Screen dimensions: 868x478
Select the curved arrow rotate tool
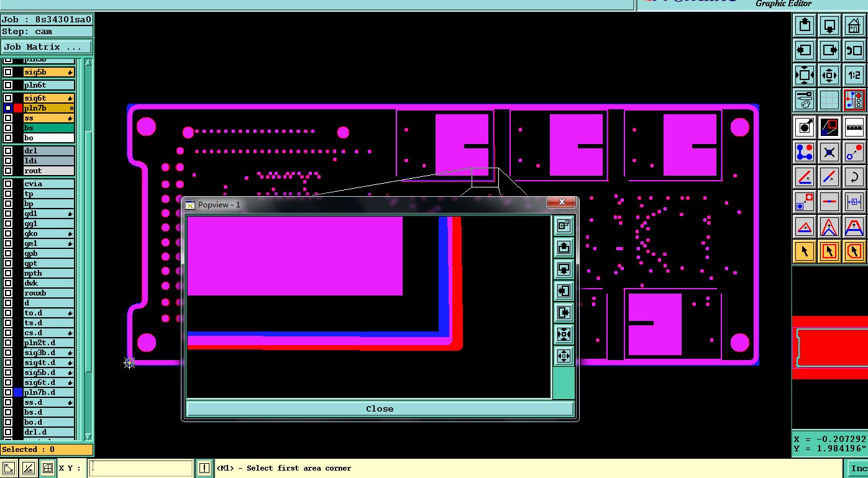854,177
